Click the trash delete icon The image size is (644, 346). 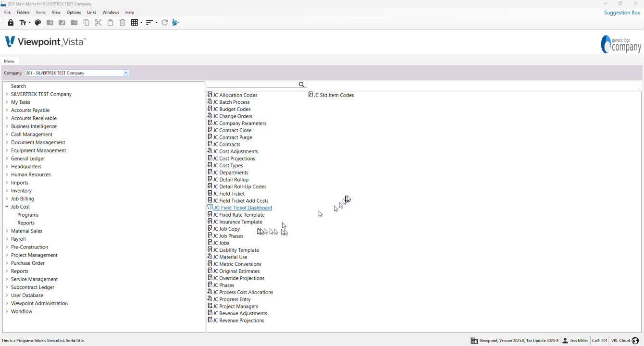tap(123, 23)
